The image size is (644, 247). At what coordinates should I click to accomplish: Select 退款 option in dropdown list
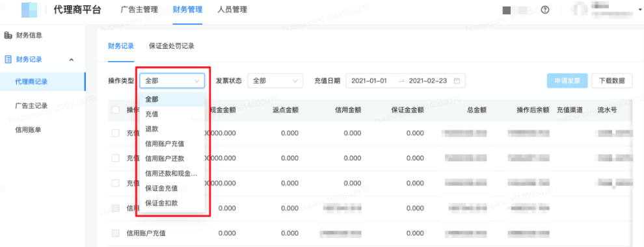tap(172, 129)
